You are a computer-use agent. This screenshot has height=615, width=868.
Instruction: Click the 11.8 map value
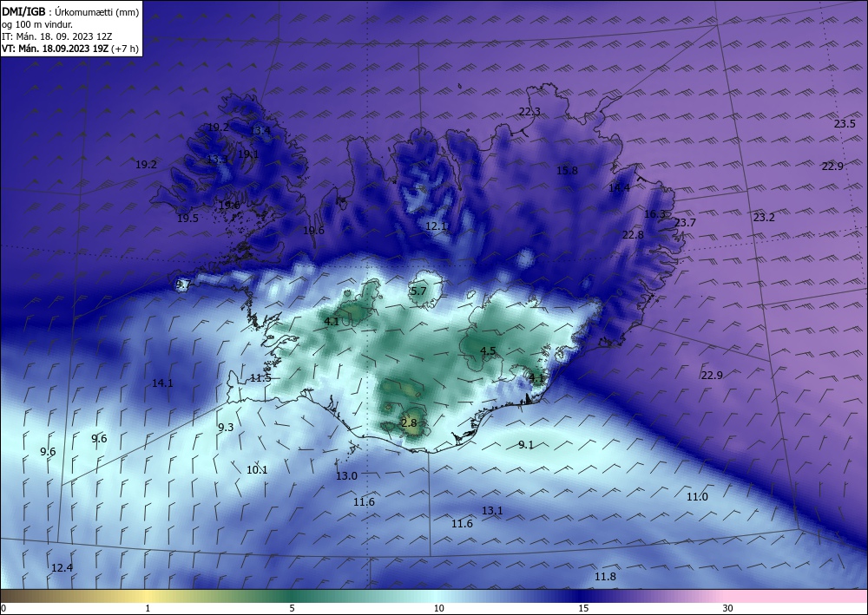coord(605,577)
